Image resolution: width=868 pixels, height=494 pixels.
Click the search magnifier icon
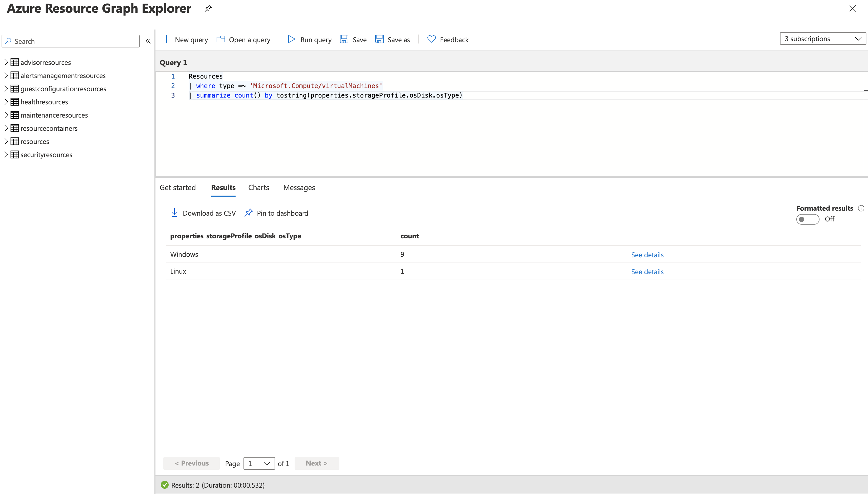tap(8, 41)
